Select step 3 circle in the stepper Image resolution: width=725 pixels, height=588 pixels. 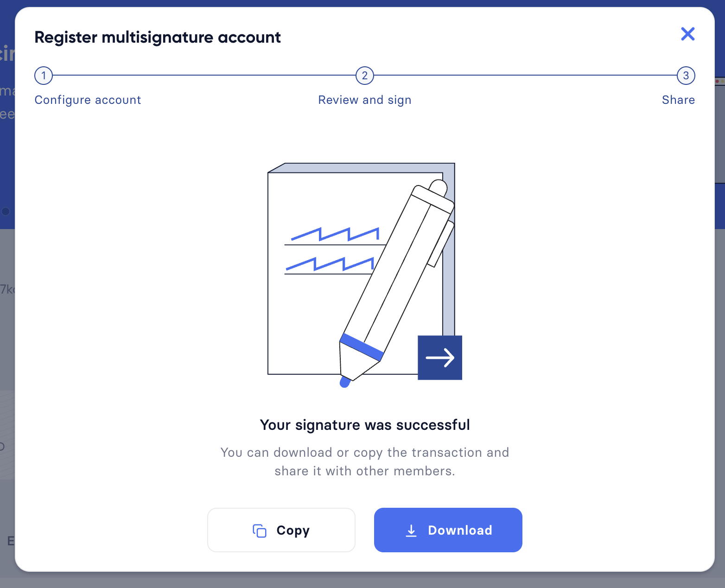click(x=686, y=76)
